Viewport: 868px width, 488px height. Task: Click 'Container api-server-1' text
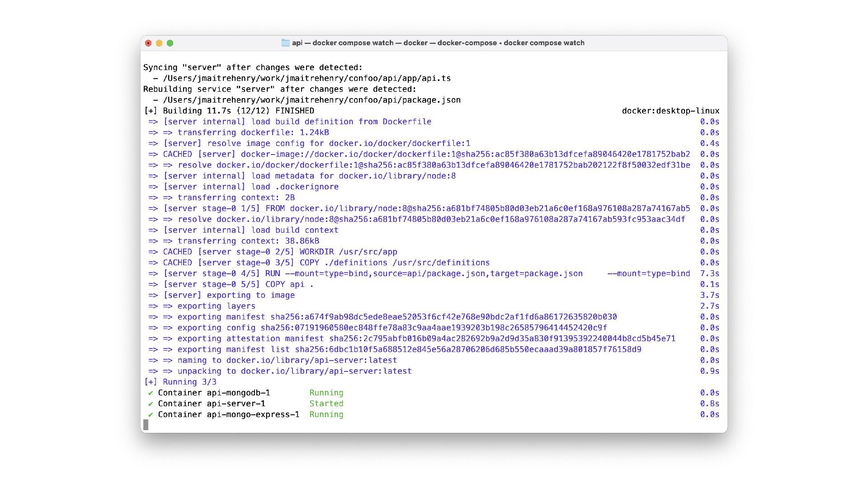[212, 404]
